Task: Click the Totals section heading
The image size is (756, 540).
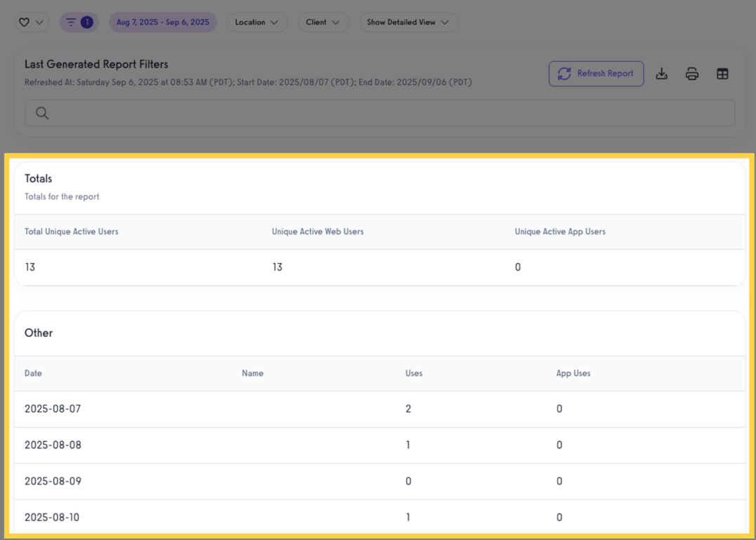Action: [38, 179]
